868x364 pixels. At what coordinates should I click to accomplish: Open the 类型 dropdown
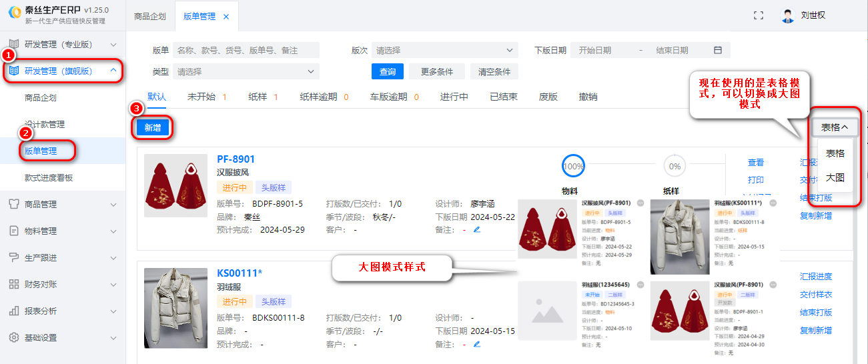click(x=246, y=72)
